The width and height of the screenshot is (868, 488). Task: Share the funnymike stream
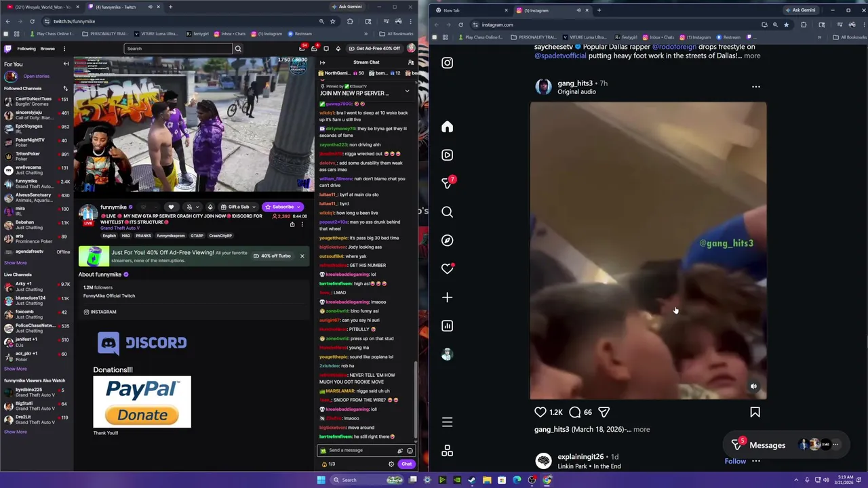(292, 224)
